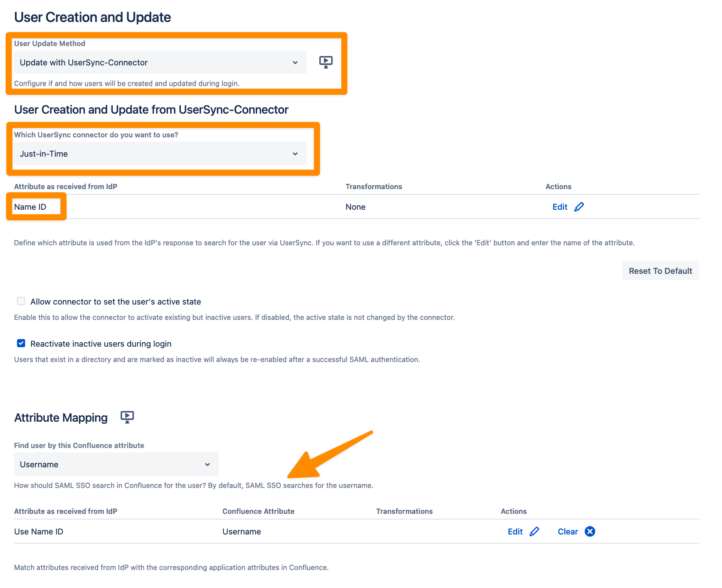
Task: Click chevron arrow on Just-in-Time dropdown
Action: [x=295, y=154]
